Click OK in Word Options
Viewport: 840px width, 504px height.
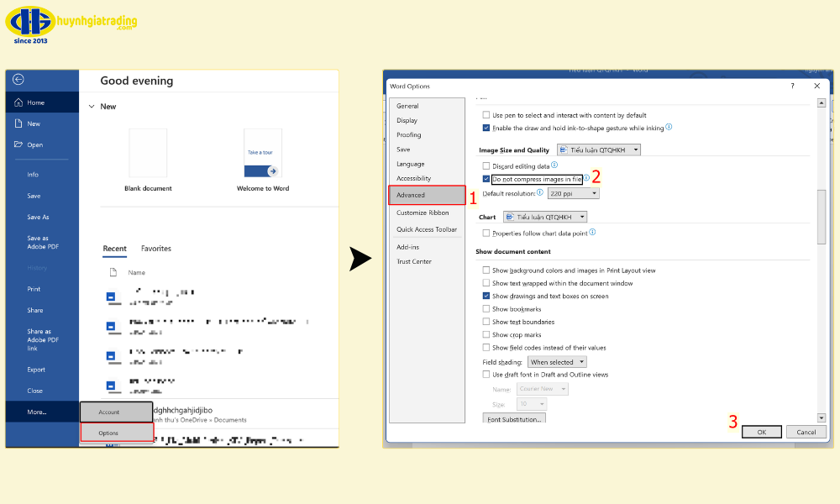pyautogui.click(x=761, y=432)
